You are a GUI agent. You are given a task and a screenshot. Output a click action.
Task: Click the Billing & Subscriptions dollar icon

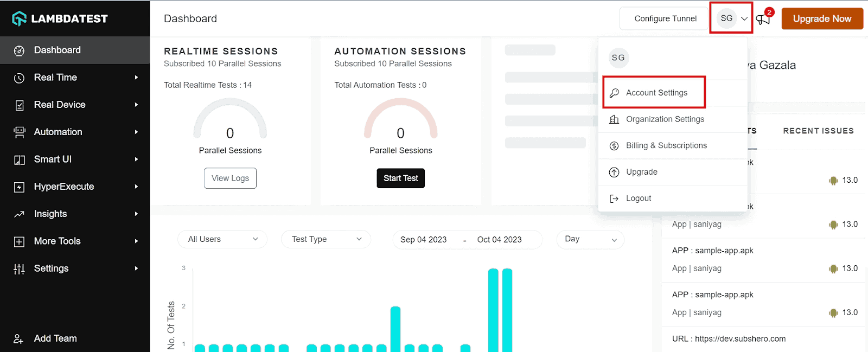coord(614,146)
